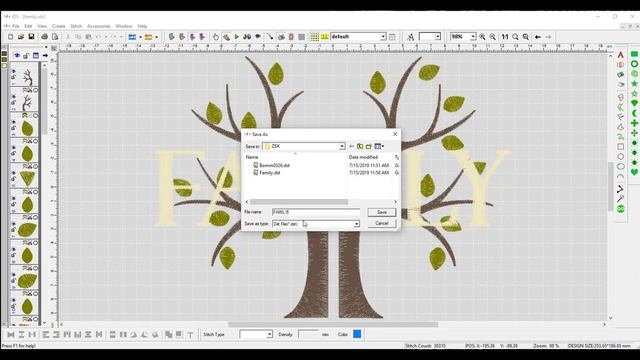Click the canvas horizontal scrollbar thumb

pyautogui.click(x=333, y=325)
